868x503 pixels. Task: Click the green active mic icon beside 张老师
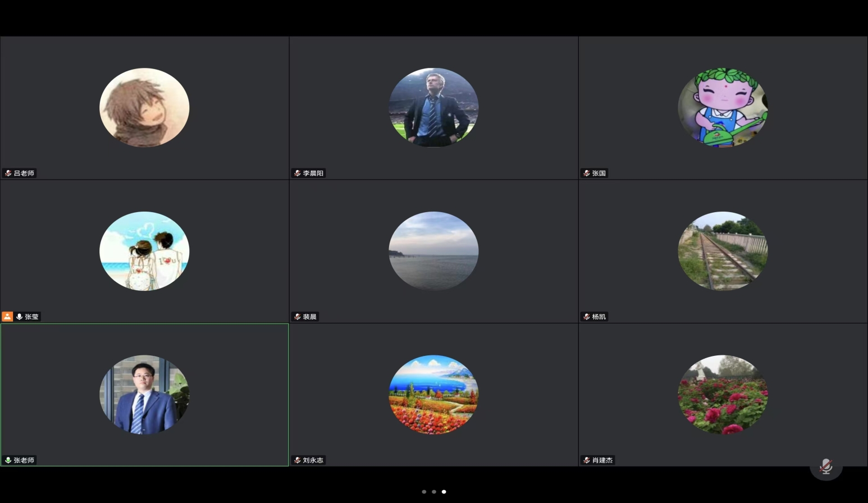[x=8, y=460]
